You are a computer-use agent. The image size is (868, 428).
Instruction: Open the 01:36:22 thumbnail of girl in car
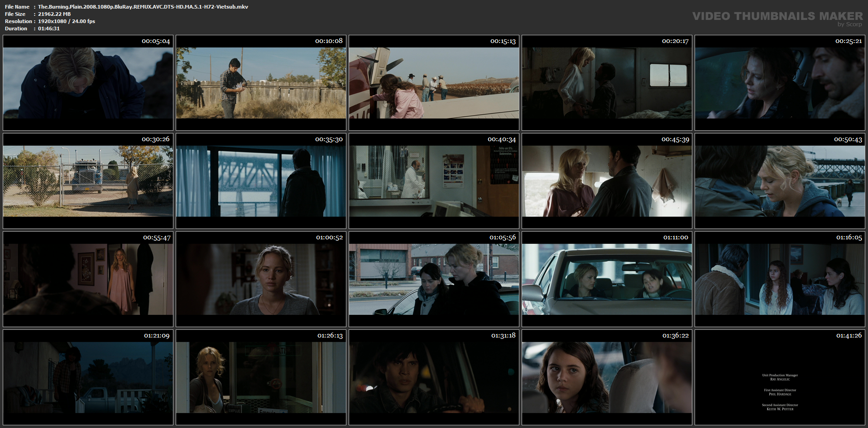(x=607, y=377)
